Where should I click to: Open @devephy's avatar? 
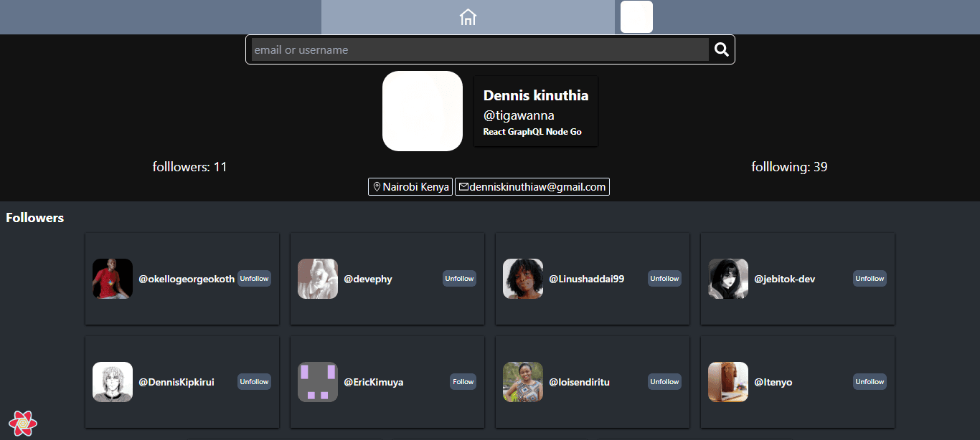point(318,279)
